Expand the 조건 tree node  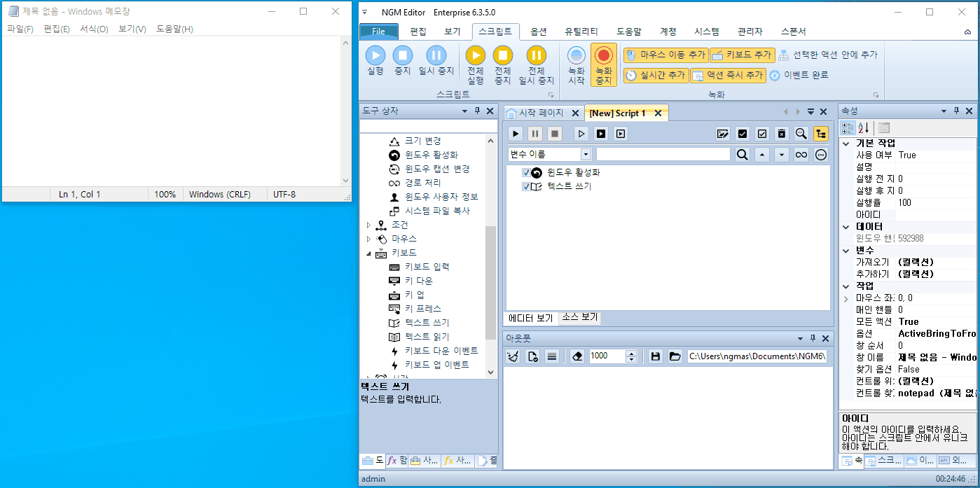click(369, 225)
